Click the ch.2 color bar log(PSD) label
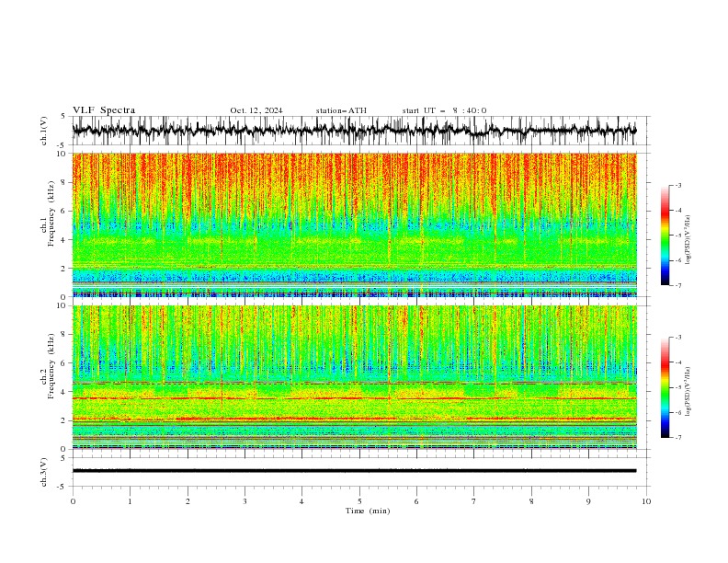This screenshot has width=728, height=563. pyautogui.click(x=688, y=391)
